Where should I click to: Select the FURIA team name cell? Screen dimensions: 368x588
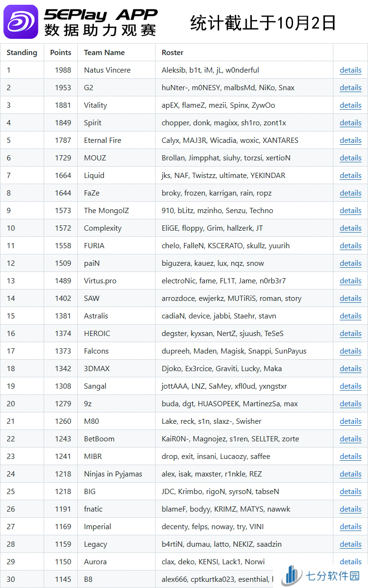94,246
